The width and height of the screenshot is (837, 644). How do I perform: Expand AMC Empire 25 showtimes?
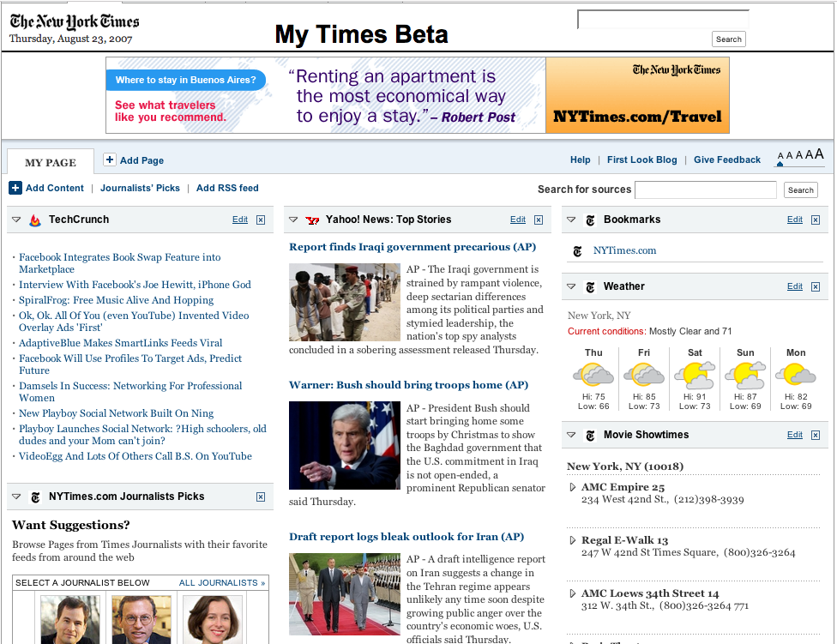click(573, 486)
